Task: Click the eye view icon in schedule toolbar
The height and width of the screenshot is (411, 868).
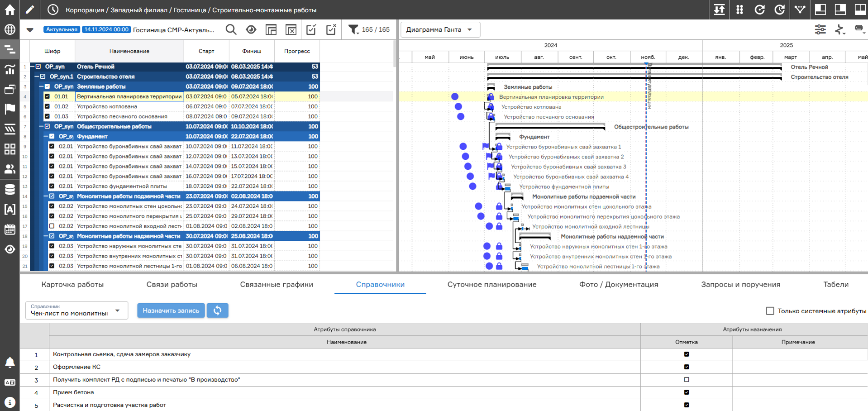Action: tap(251, 30)
